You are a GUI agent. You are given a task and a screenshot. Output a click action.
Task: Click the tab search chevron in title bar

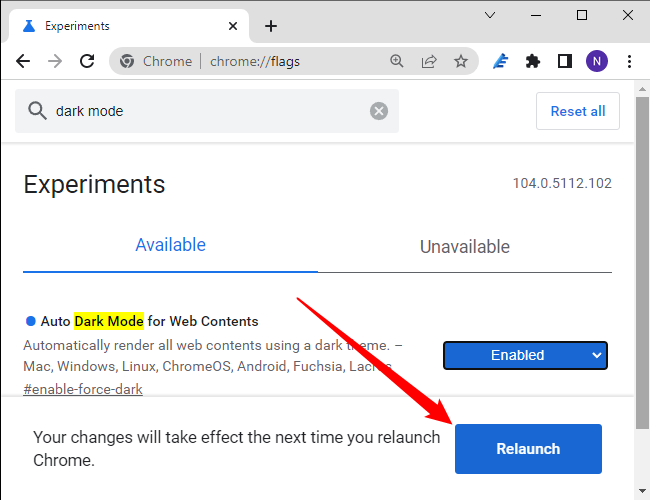[x=490, y=15]
